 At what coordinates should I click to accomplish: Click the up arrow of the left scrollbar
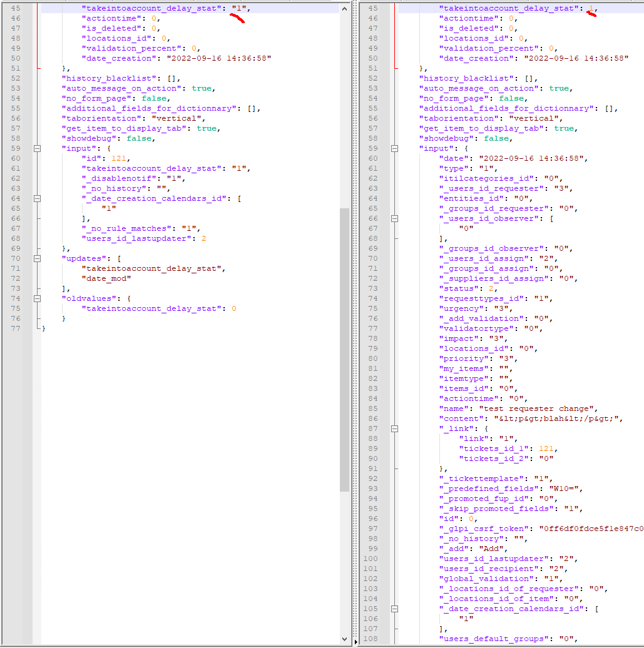[345, 8]
